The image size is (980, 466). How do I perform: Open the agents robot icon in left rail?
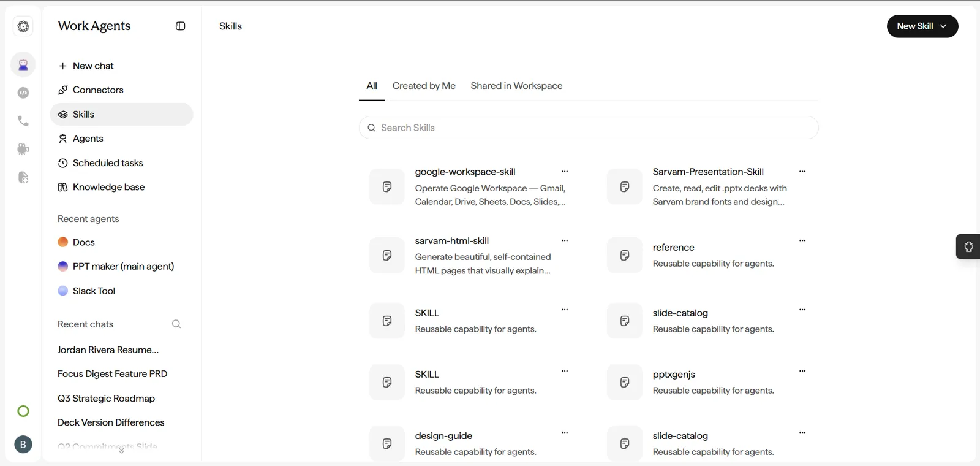tap(23, 64)
